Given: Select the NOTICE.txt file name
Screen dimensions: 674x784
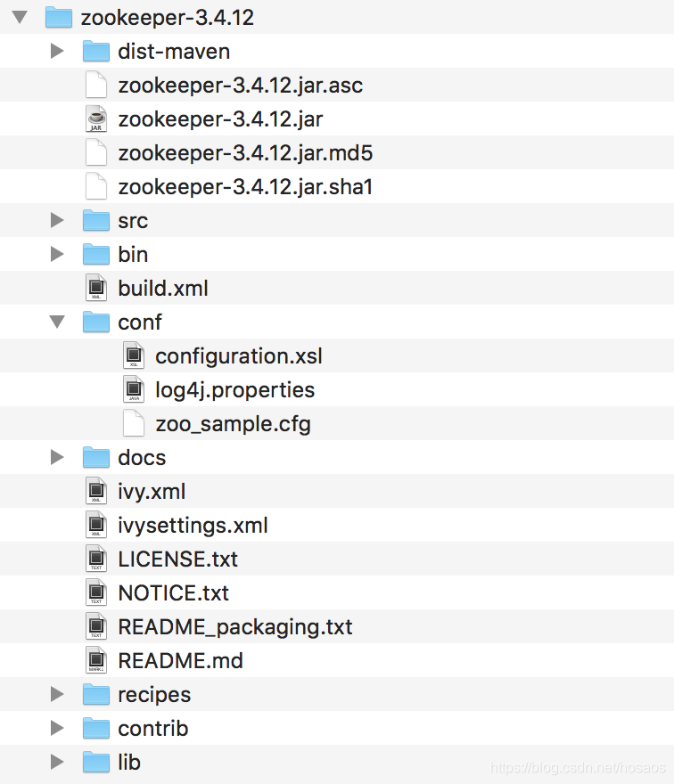Looking at the screenshot, I should pos(173,593).
